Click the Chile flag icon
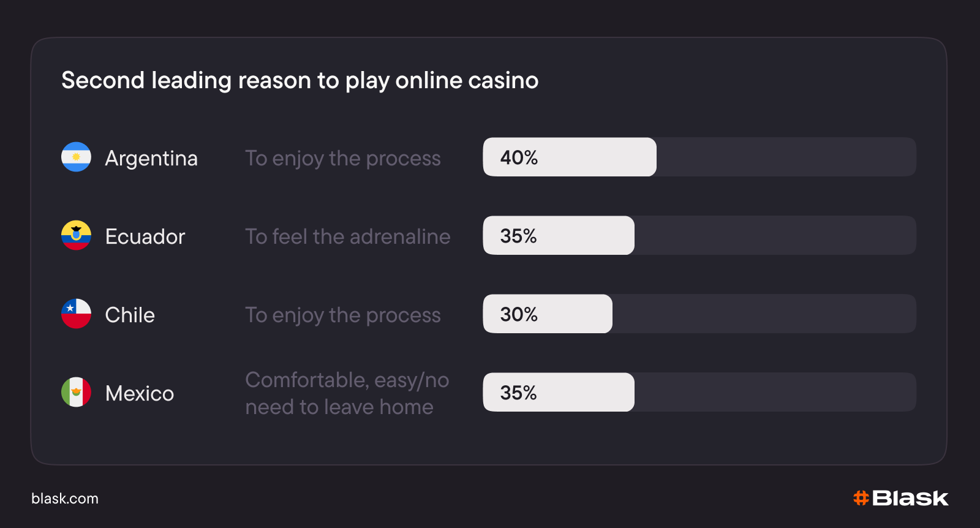This screenshot has height=528, width=980. 76,314
